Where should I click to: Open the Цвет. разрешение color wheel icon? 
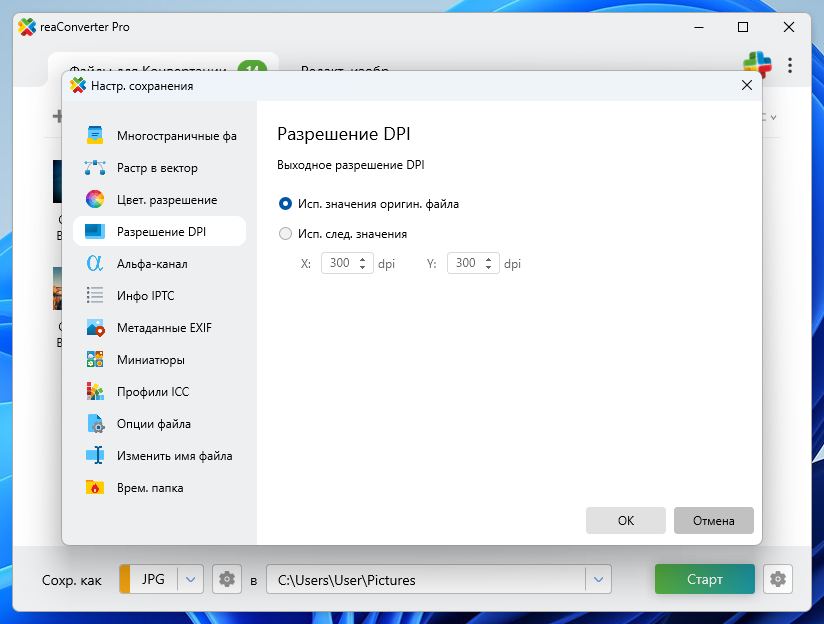[95, 200]
